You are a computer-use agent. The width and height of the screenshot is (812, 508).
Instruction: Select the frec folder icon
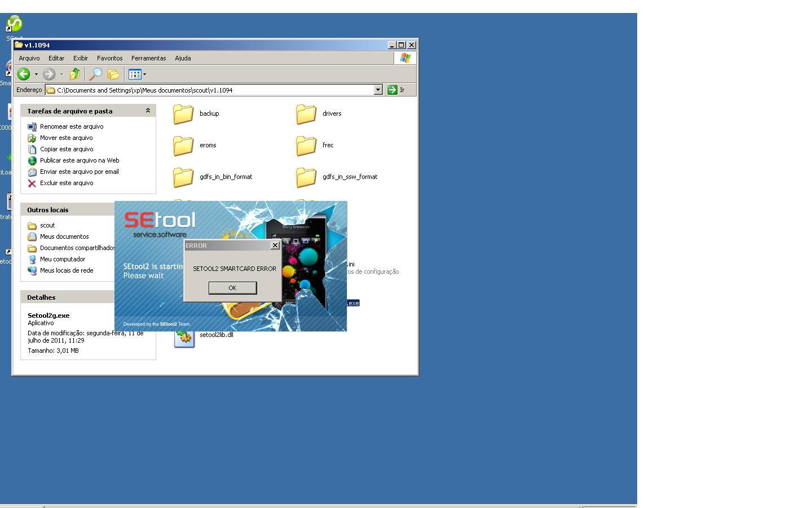tap(306, 146)
